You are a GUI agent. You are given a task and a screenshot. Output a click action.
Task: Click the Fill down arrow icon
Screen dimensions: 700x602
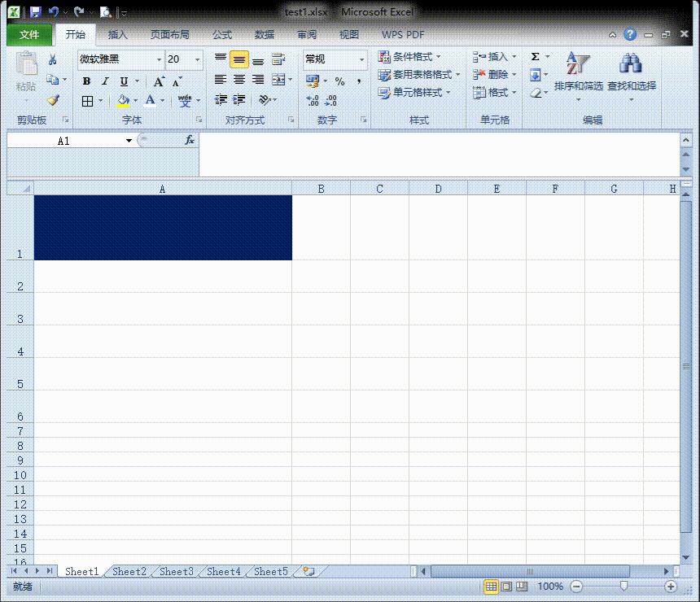536,75
